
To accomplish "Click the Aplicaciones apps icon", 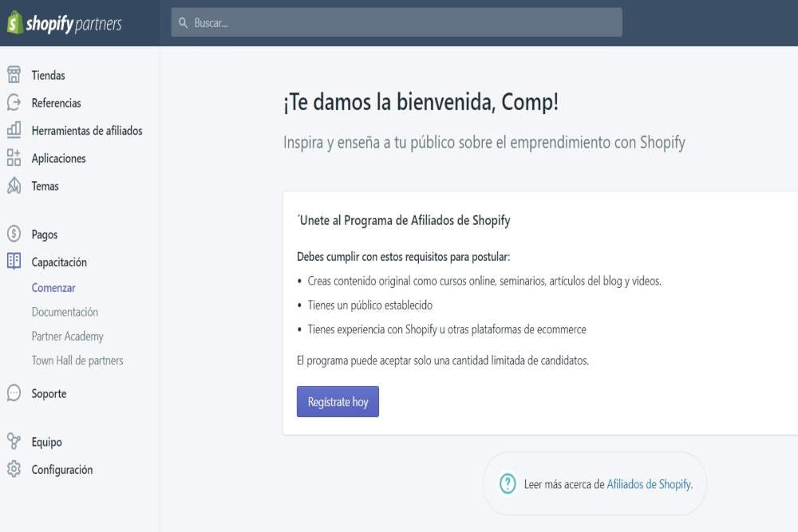I will click(x=14, y=158).
